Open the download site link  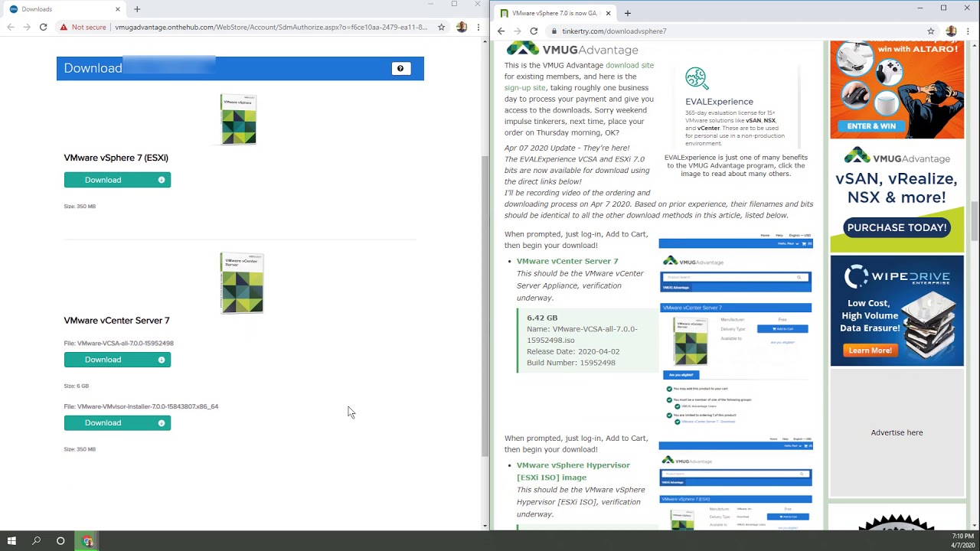pyautogui.click(x=629, y=65)
